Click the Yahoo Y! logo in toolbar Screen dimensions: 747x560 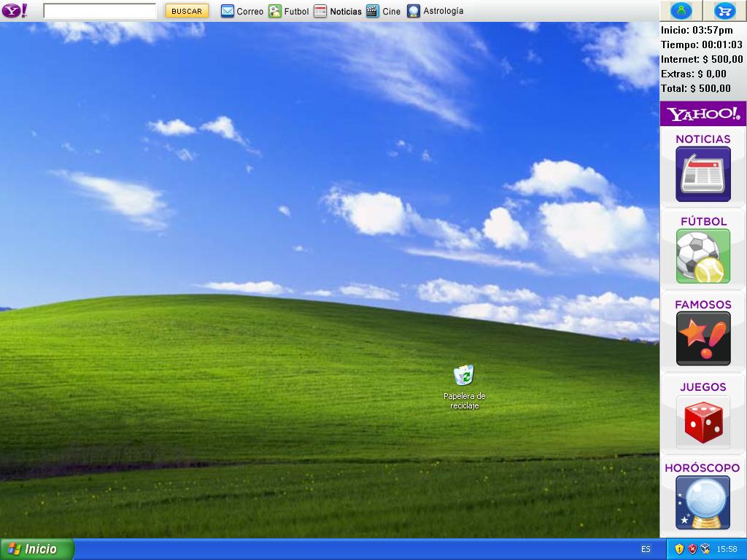15,10
